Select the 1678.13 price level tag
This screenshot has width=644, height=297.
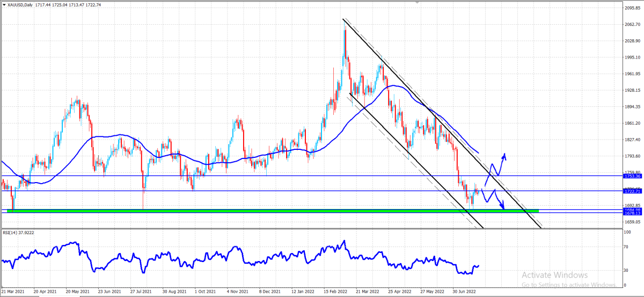[x=633, y=213]
